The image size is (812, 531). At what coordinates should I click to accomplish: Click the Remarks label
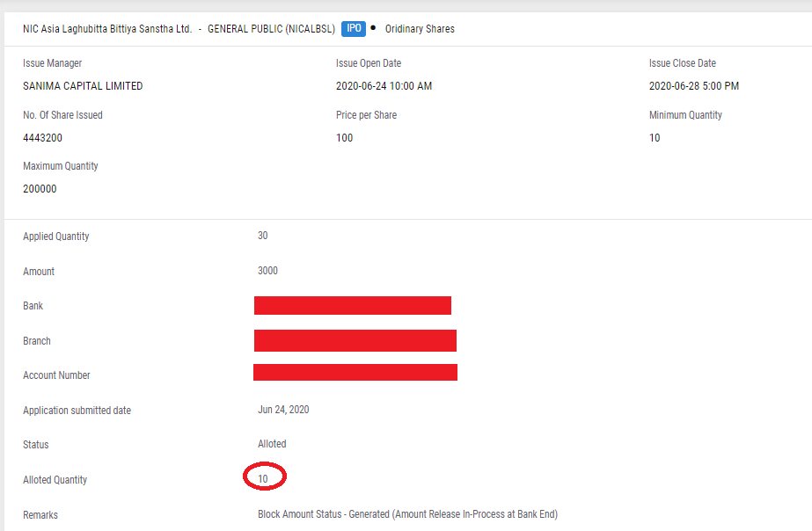tap(40, 515)
